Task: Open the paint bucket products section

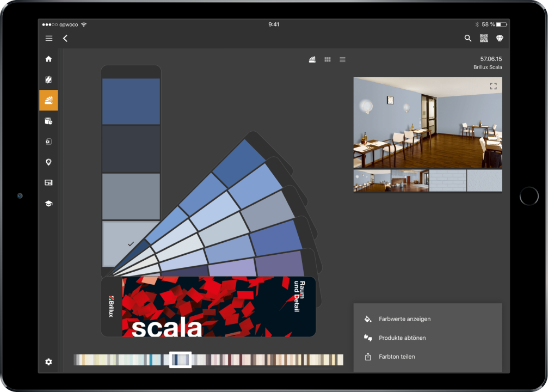Action: 48,121
